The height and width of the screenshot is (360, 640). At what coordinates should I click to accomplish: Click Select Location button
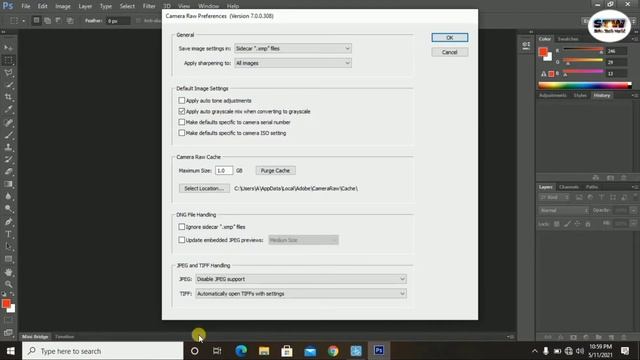(x=204, y=189)
